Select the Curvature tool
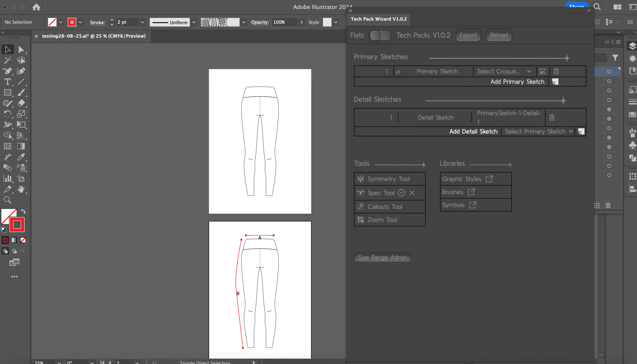This screenshot has width=637, height=364. [x=21, y=71]
